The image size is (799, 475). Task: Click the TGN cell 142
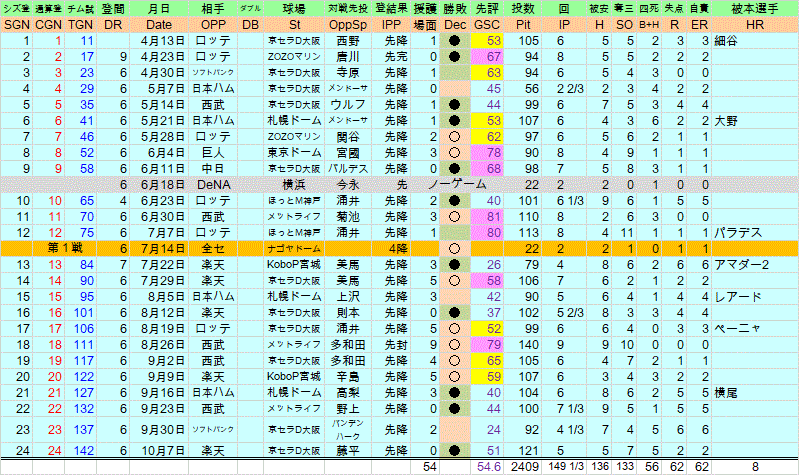[x=81, y=451]
